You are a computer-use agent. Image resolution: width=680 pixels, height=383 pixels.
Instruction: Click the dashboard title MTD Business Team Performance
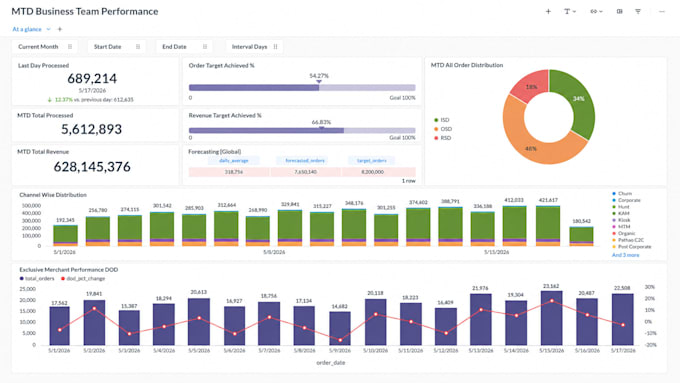click(x=85, y=11)
